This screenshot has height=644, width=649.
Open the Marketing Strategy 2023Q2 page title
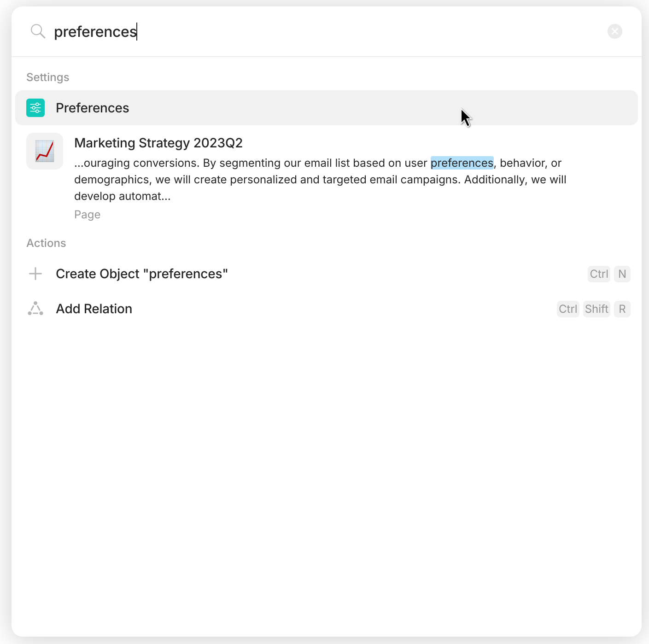coord(158,143)
